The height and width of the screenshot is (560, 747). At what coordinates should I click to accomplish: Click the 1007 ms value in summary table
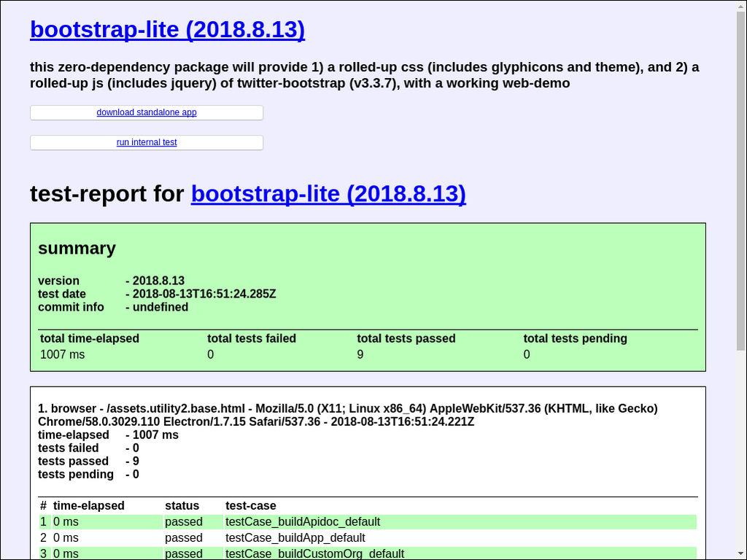pyautogui.click(x=62, y=354)
